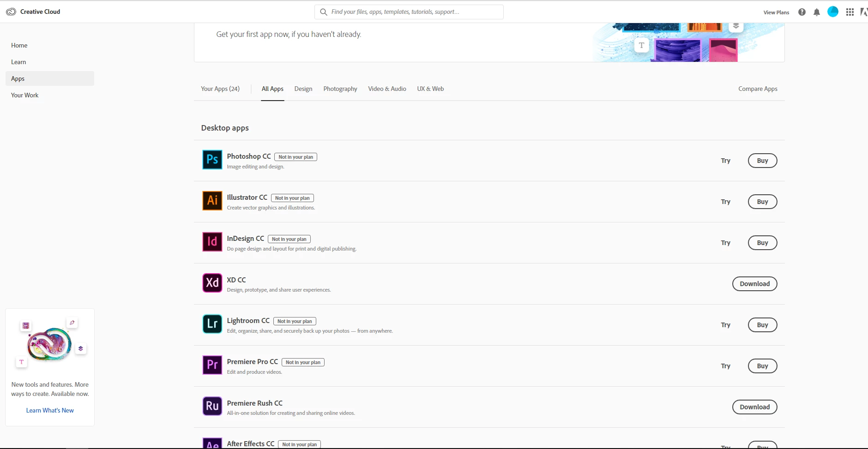Click the Adobe logo icon
This screenshot has height=449, width=868.
tap(864, 12)
